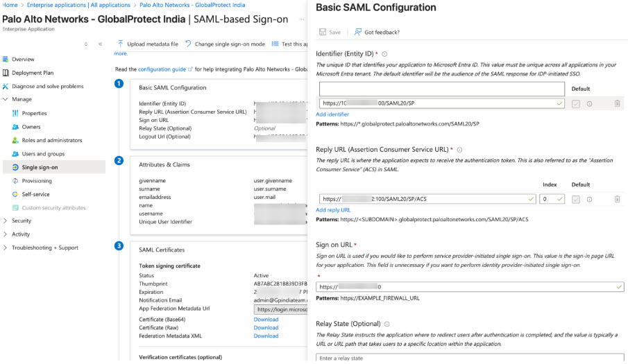Click the Overview icon in sidebar
Viewport: 628px width, 364px height.
[6, 60]
